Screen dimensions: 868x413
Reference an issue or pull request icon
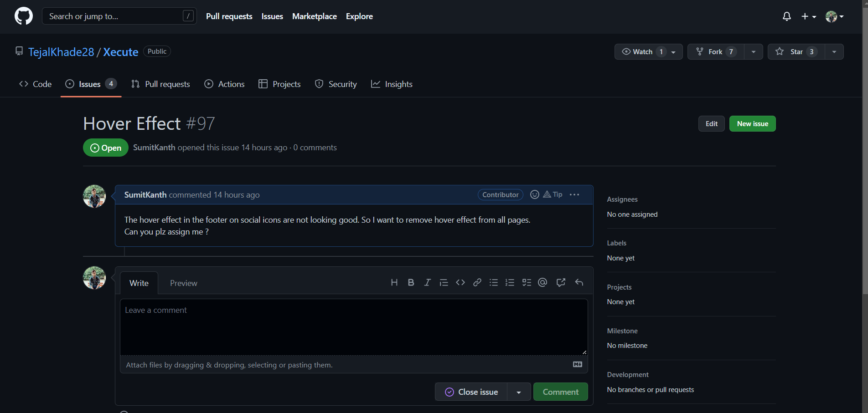tap(561, 282)
